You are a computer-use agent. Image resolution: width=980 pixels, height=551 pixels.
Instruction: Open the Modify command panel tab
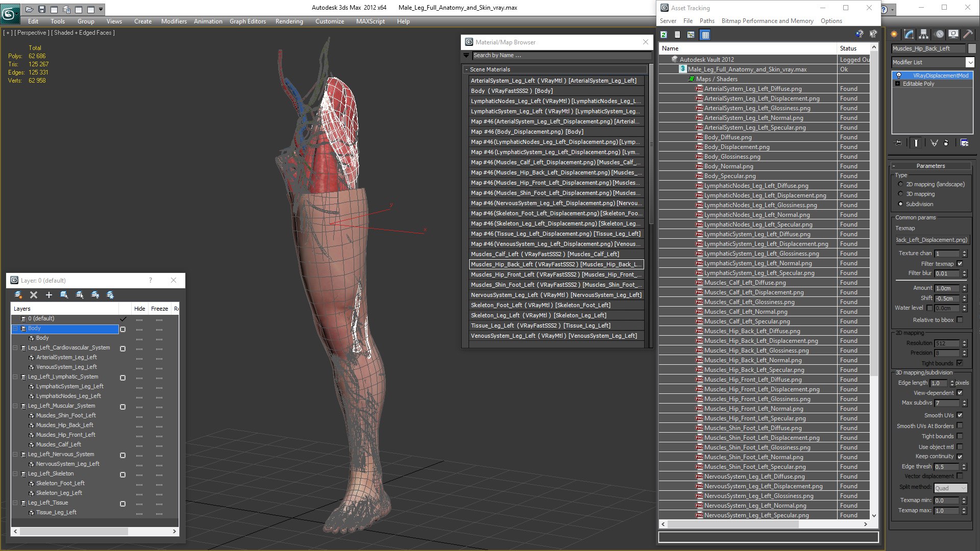pos(909,34)
